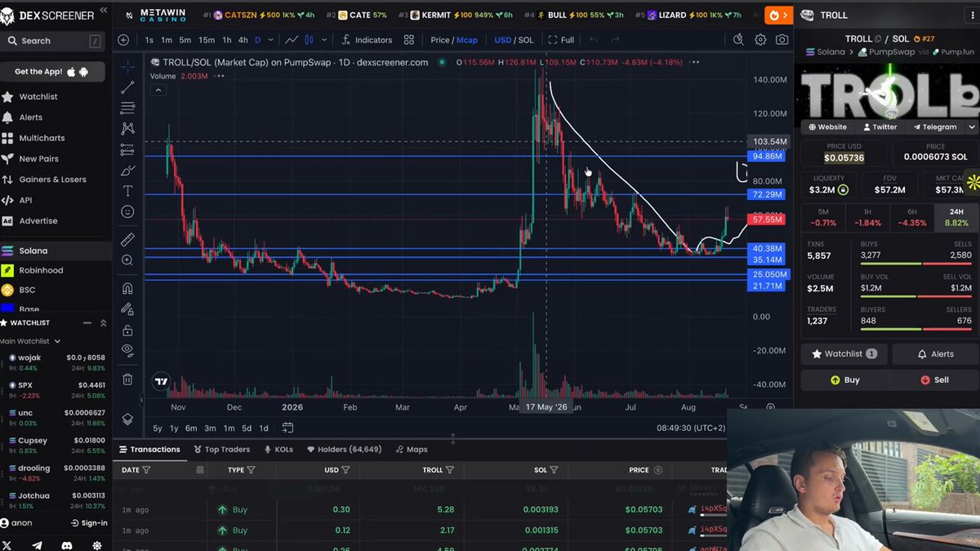The height and width of the screenshot is (551, 980).
Task: Open the Indicators menu
Action: pyautogui.click(x=367, y=40)
